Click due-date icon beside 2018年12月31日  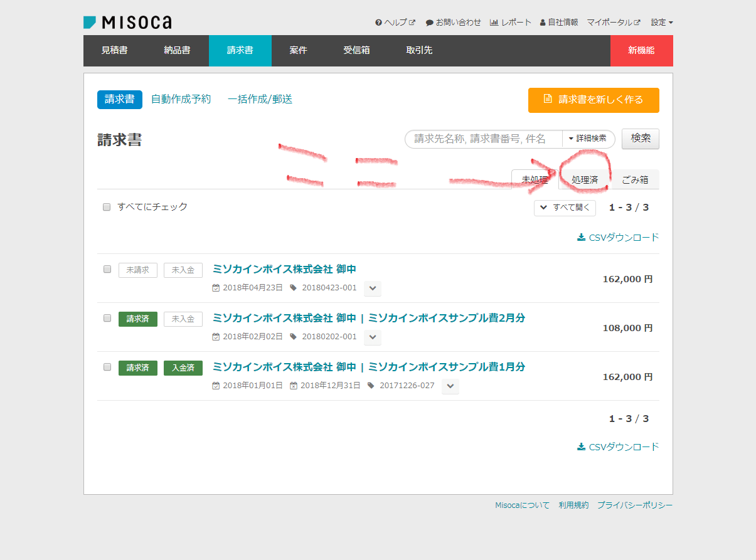click(x=294, y=386)
